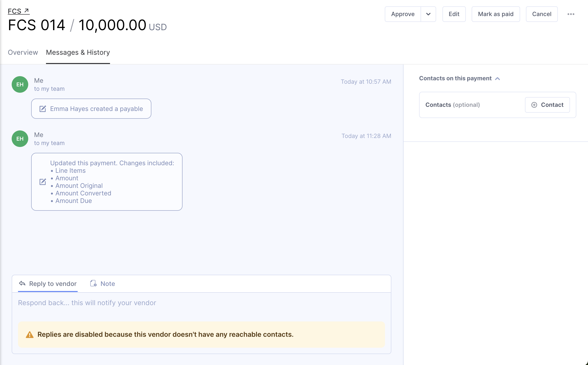Viewport: 588px width, 365px height.
Task: Click 'Today at 11:28 AM' timestamp
Action: (366, 136)
